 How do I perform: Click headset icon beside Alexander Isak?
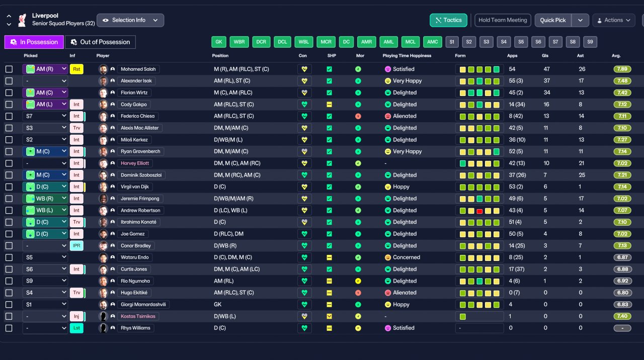113,81
